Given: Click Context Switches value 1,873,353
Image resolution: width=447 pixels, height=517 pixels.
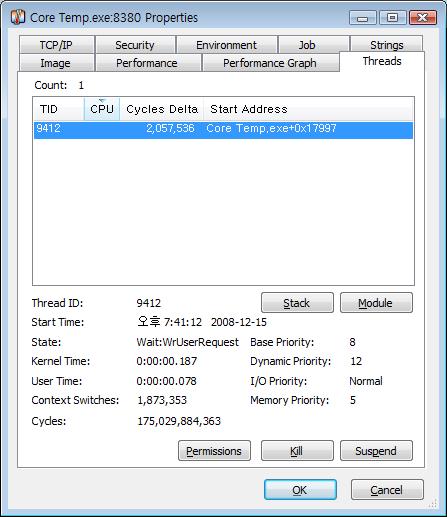Looking at the screenshot, I should click(x=162, y=400).
